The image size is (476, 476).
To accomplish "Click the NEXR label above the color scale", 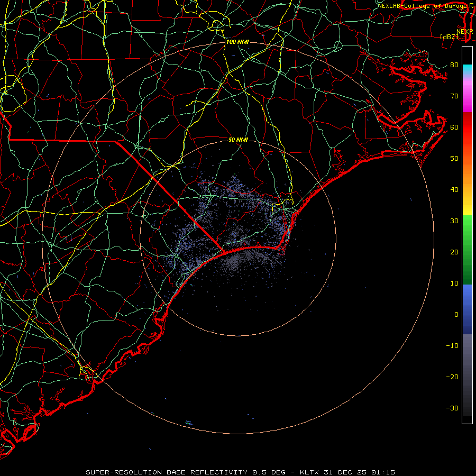I will (465, 32).
